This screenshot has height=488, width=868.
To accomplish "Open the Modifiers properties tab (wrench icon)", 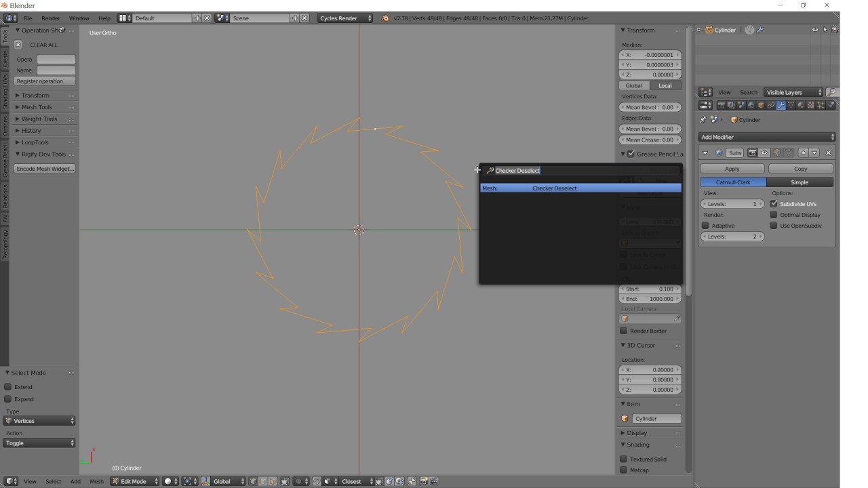I will [x=781, y=105].
